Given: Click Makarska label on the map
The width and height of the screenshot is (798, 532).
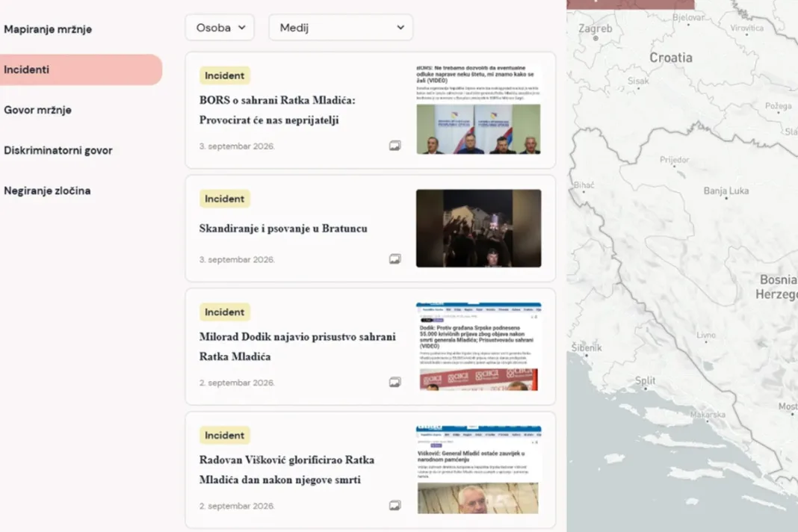Looking at the screenshot, I should pos(708,415).
